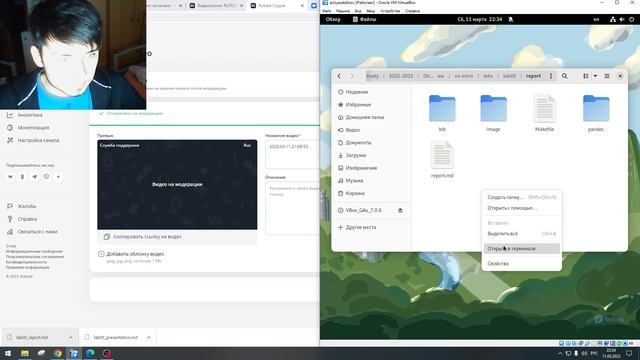Open GNOME system menu power icon

pyautogui.click(x=631, y=19)
